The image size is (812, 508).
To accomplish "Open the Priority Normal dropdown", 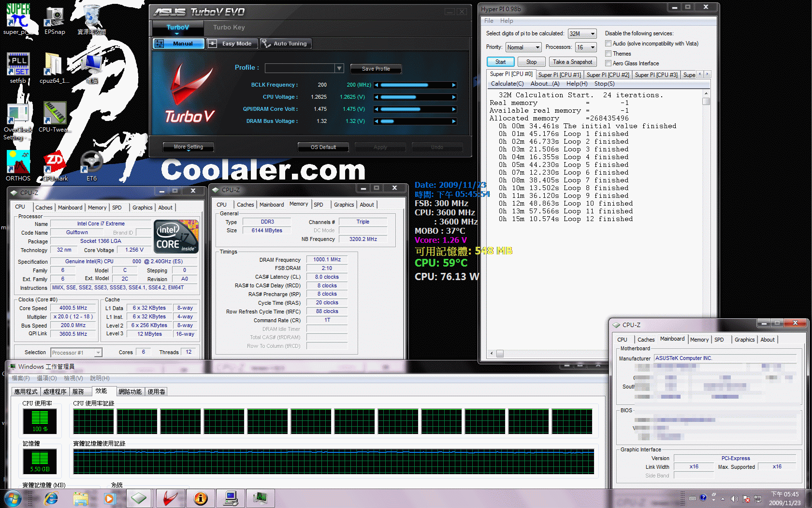I will coord(523,47).
